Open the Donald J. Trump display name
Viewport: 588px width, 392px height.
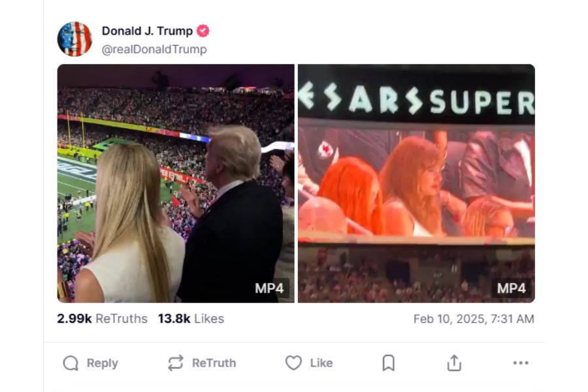[x=147, y=31]
